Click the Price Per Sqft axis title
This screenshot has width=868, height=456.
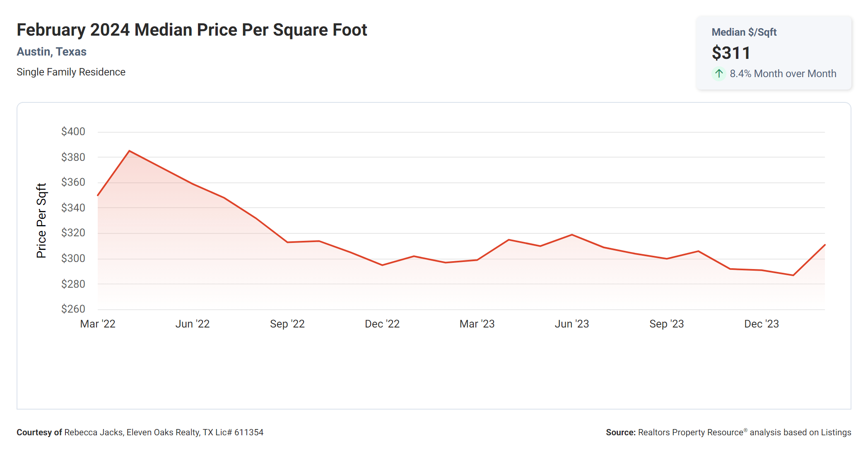(x=41, y=221)
